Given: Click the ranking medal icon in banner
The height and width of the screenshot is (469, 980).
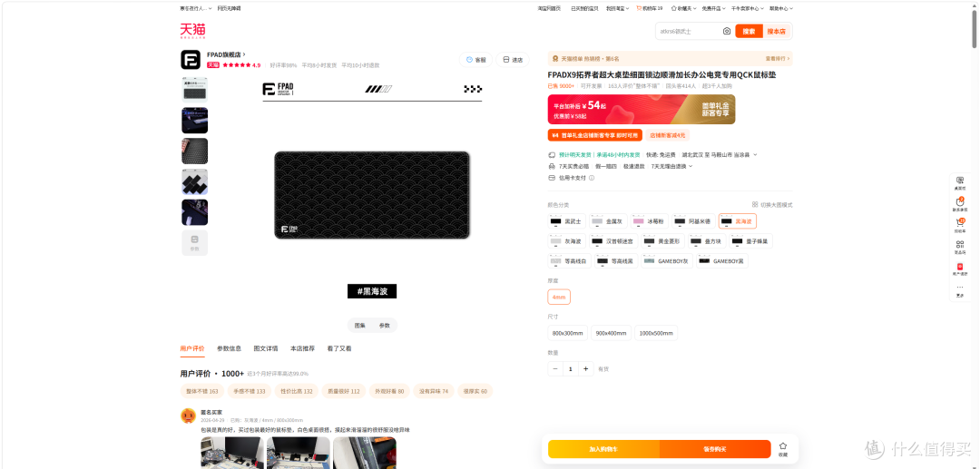Looking at the screenshot, I should (555, 59).
